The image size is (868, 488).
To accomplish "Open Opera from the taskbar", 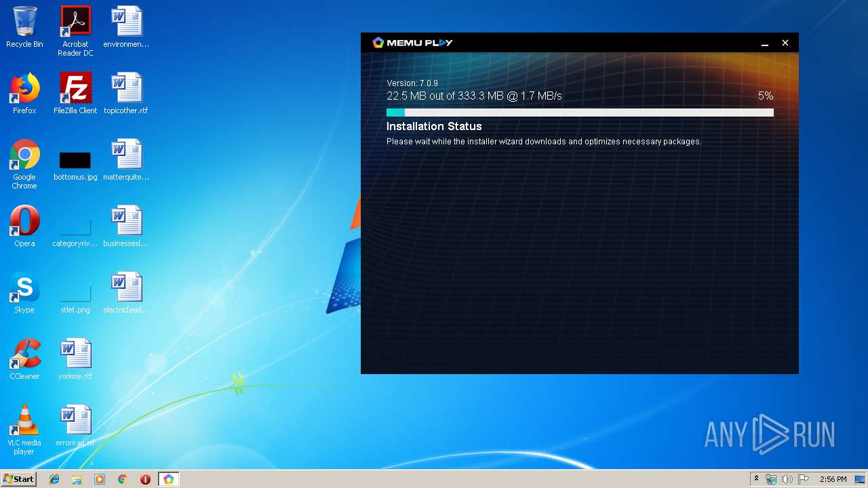I will click(145, 479).
